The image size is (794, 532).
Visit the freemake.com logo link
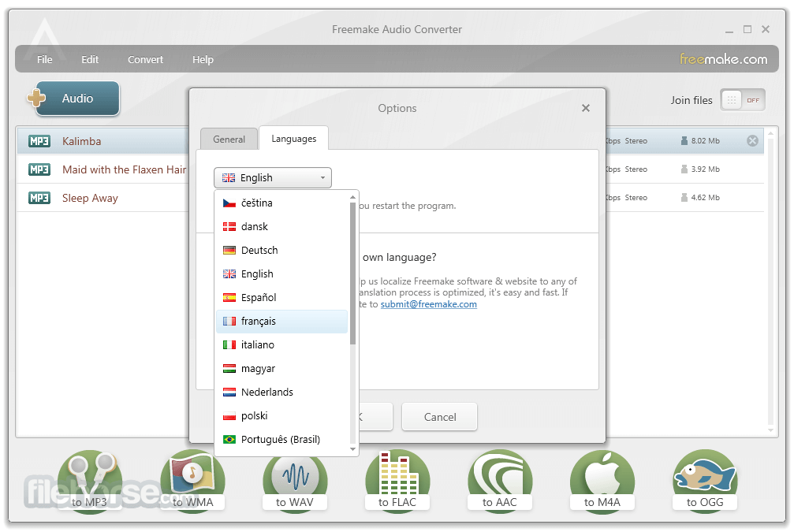click(723, 59)
